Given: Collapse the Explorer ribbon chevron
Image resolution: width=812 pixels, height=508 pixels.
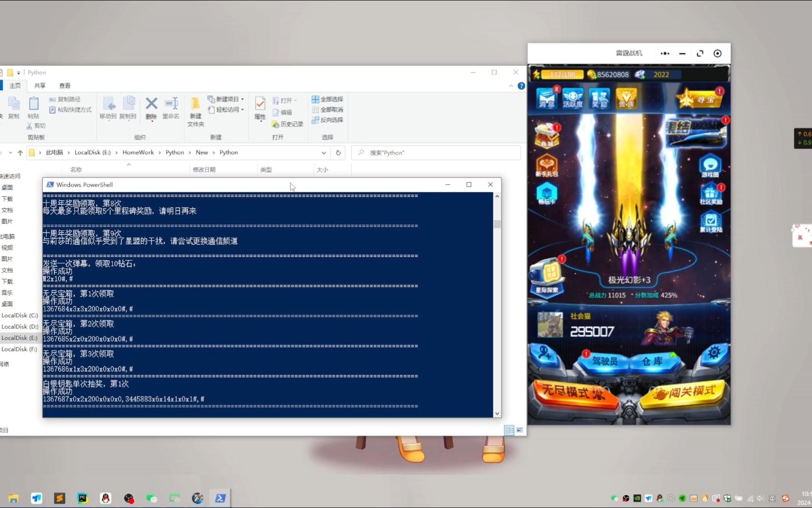Looking at the screenshot, I should point(511,86).
